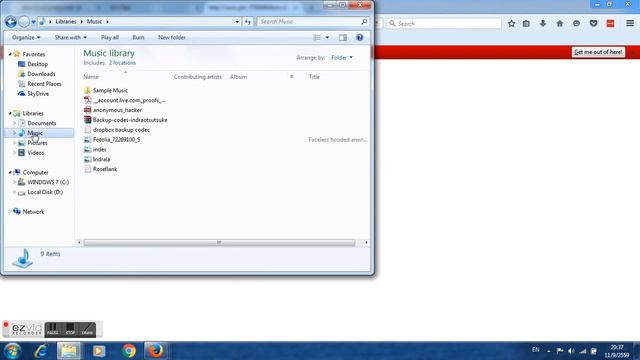Image resolution: width=640 pixels, height=360 pixels.
Task: Open the recent pages dropdown arrow
Action: 33,22
